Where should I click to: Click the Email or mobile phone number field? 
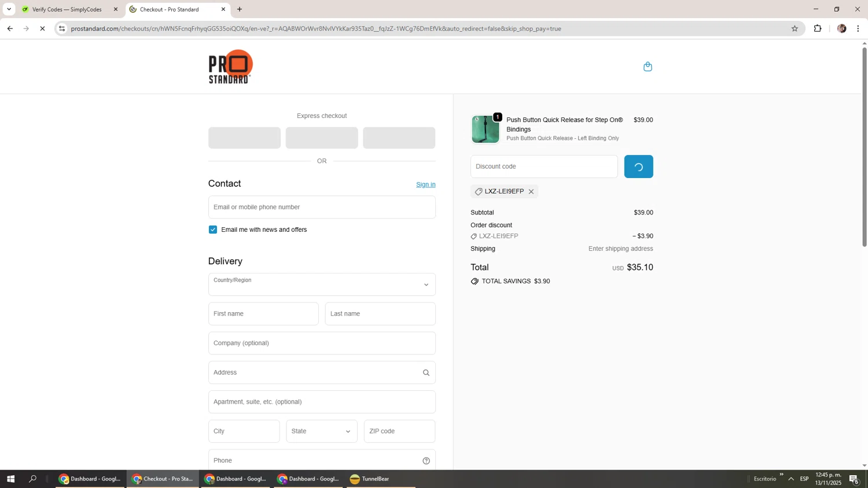[322, 207]
